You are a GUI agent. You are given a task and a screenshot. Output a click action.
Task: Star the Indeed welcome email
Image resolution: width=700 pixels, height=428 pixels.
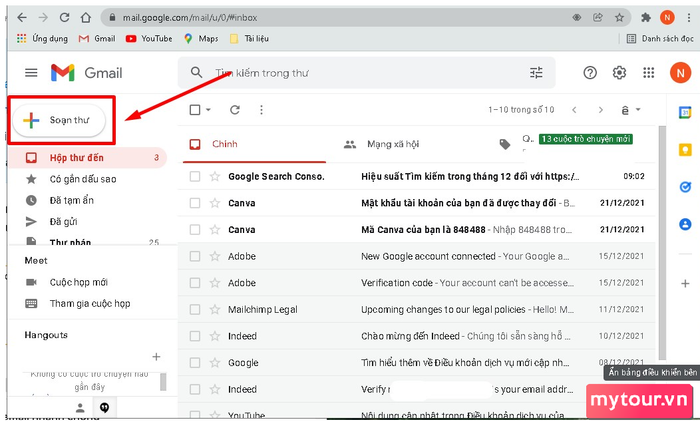[x=215, y=336]
